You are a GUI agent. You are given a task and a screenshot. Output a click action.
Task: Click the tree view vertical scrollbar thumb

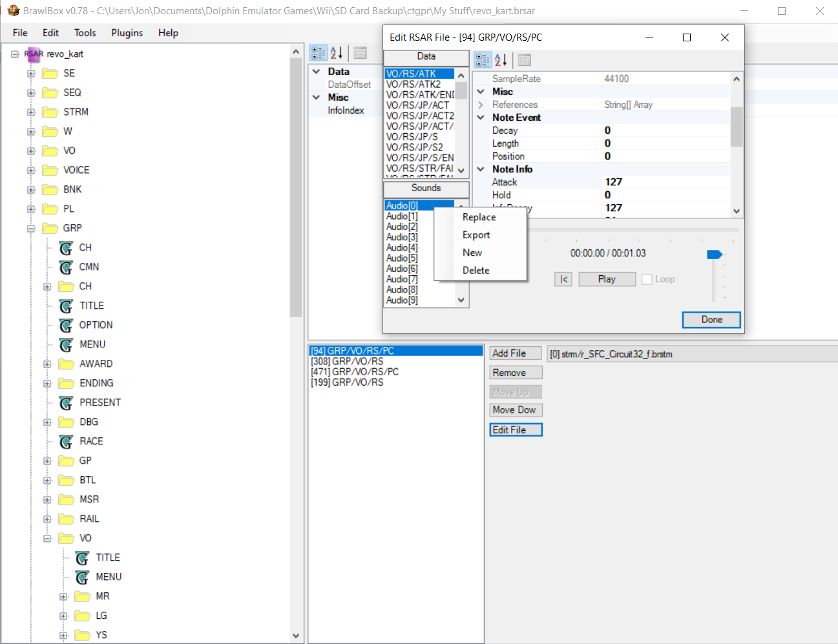297,187
